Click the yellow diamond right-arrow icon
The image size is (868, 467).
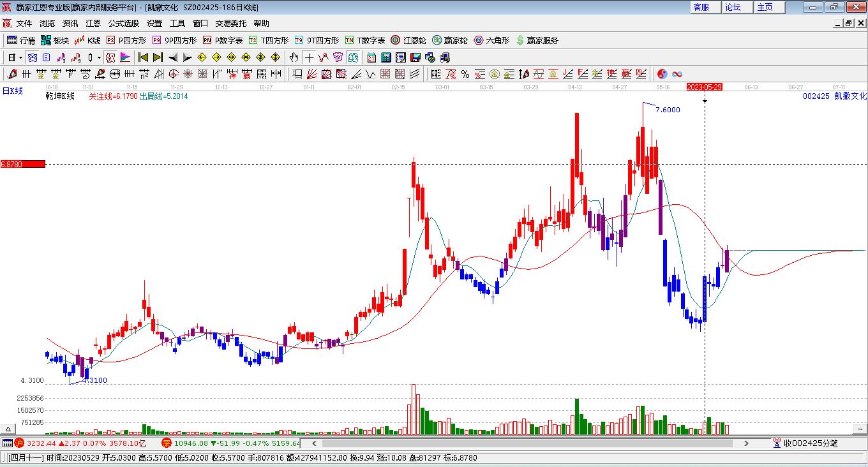pos(216,57)
